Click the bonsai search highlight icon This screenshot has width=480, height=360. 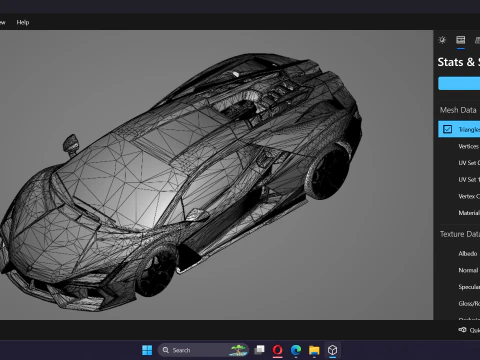point(238,350)
